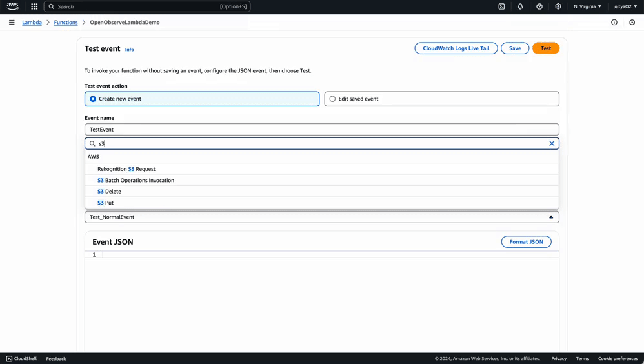Open the AWS home logo

[12, 6]
